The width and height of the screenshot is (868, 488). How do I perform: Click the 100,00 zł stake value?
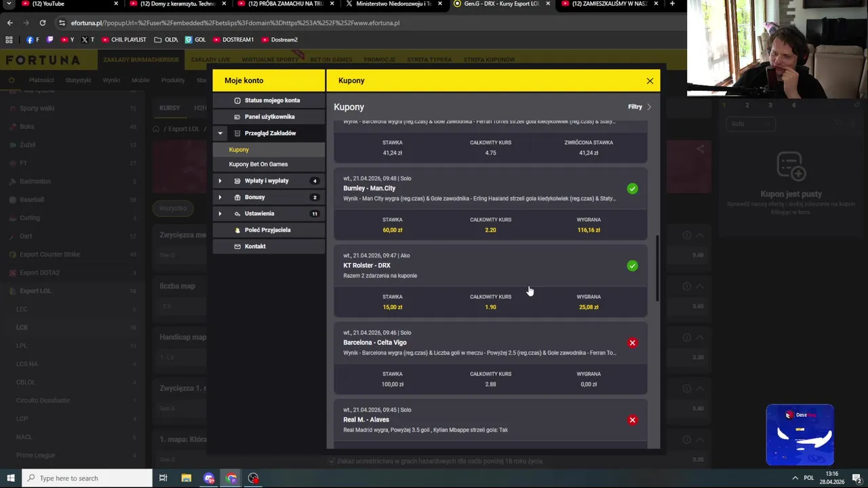(392, 384)
